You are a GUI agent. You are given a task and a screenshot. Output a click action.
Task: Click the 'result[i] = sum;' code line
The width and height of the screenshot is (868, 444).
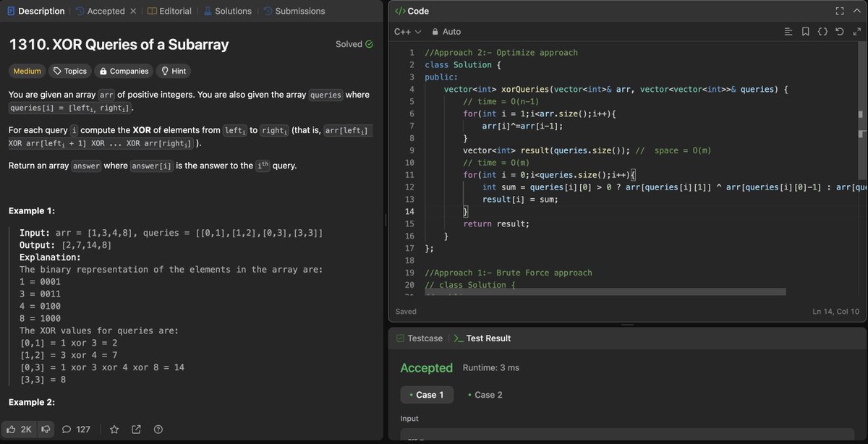(520, 199)
